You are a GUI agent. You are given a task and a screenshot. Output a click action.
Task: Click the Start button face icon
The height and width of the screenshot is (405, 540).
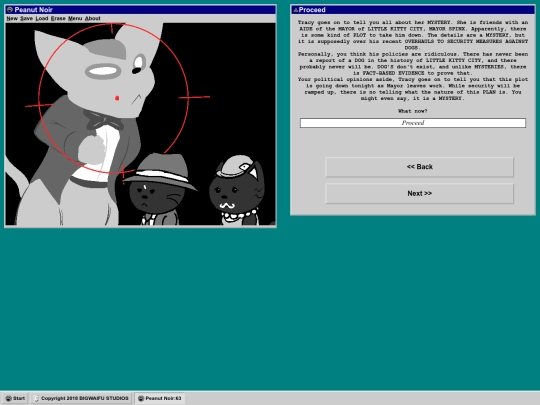[x=9, y=398]
